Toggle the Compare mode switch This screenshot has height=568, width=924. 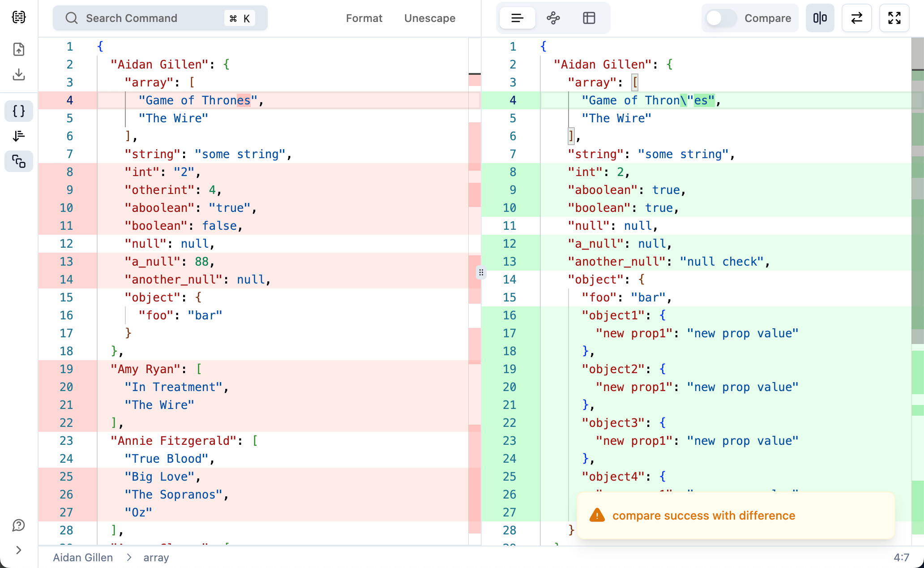719,18
